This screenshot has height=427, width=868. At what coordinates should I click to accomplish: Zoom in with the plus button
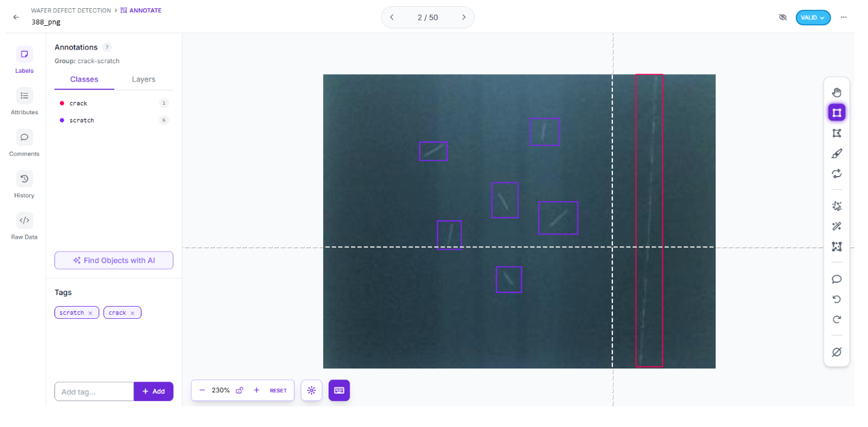tap(256, 390)
